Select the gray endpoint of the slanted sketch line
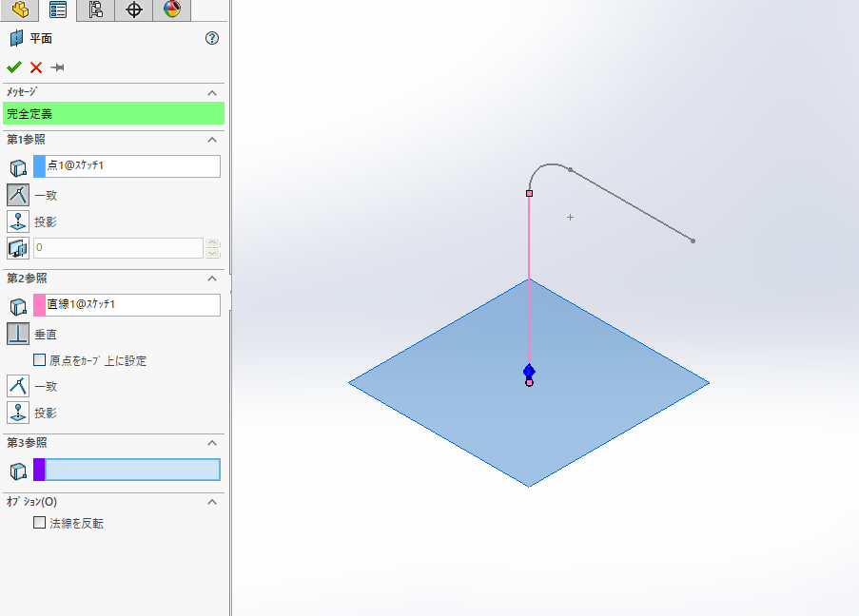This screenshot has width=859, height=616. (693, 241)
